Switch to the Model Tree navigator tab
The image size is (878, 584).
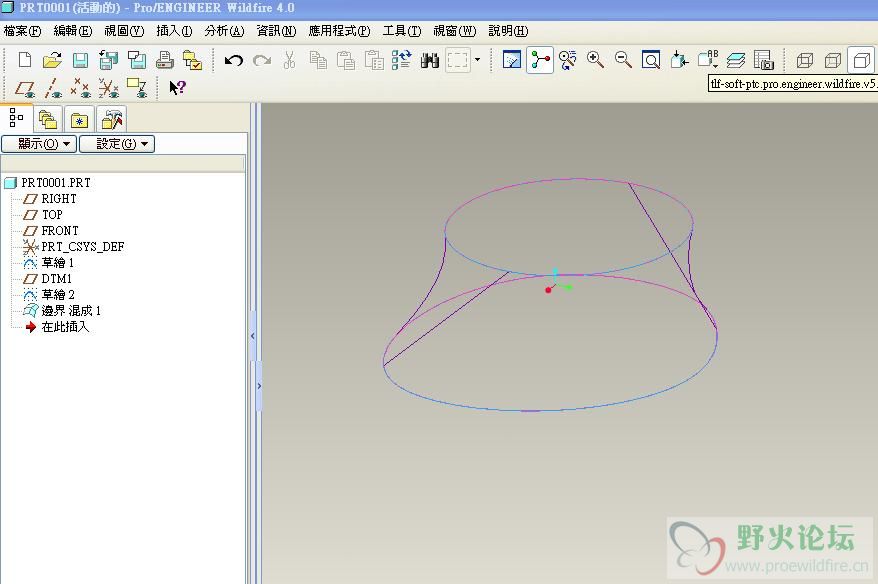tap(16, 118)
